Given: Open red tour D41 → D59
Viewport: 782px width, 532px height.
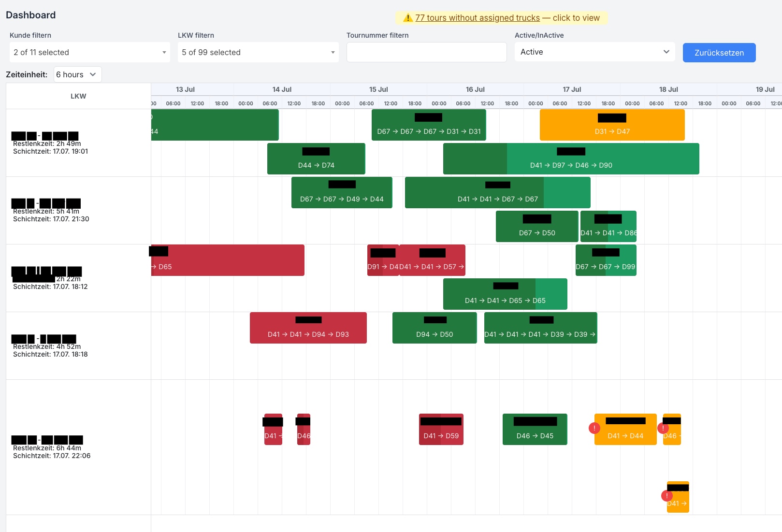Looking at the screenshot, I should pos(441,429).
